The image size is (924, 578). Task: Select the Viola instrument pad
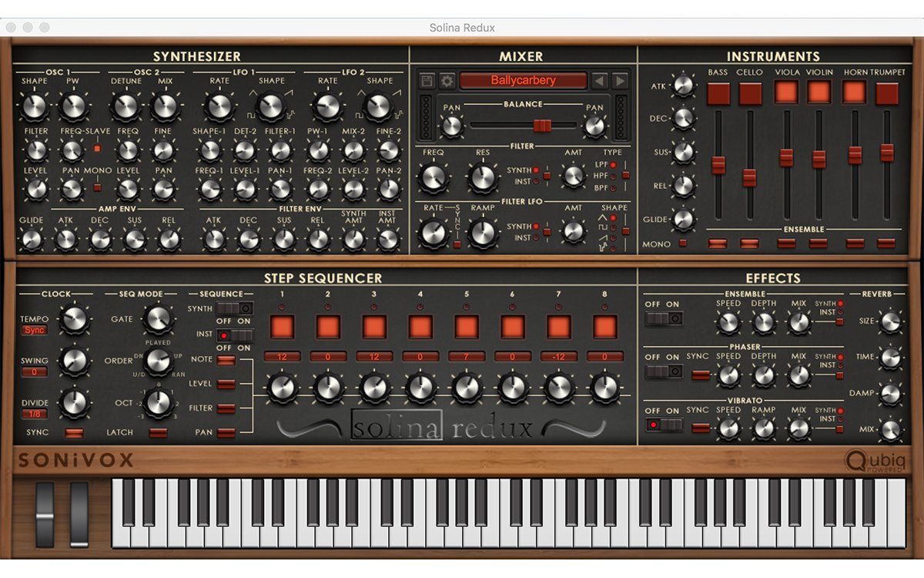click(x=787, y=91)
